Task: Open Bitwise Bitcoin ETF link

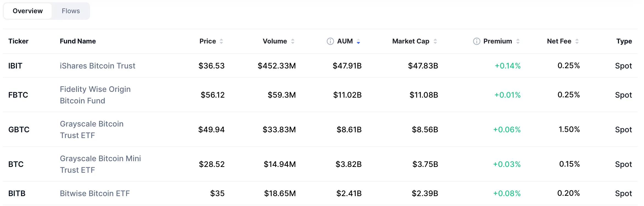Action: click(x=95, y=193)
